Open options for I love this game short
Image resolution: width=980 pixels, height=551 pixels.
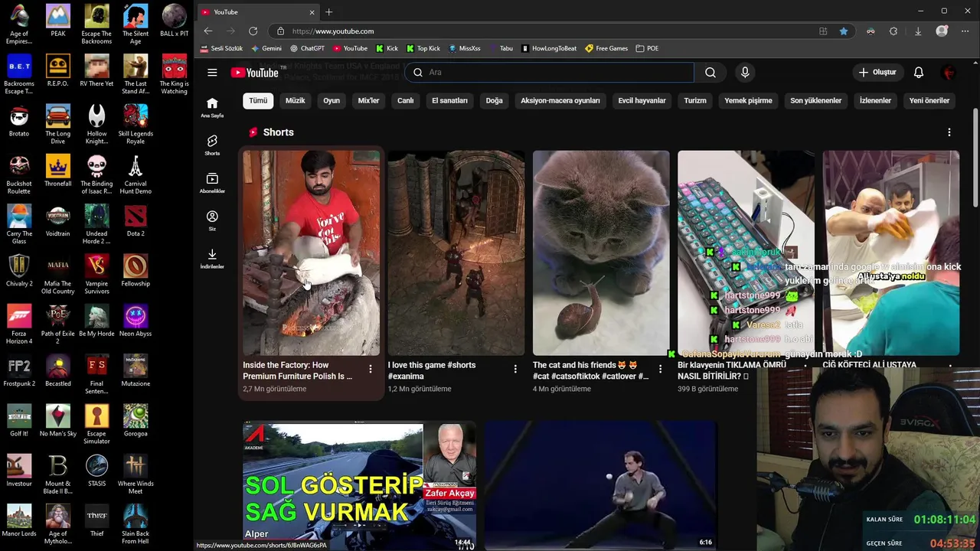515,370
